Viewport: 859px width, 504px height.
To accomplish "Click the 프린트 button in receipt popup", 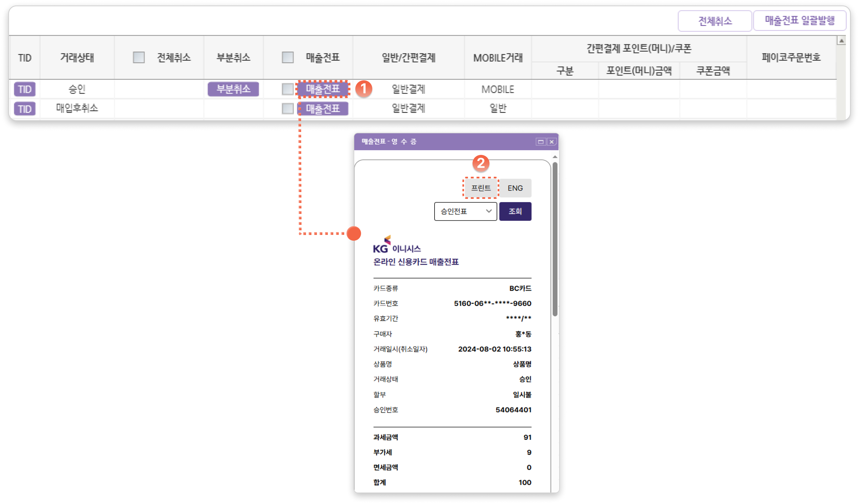I will pyautogui.click(x=481, y=188).
